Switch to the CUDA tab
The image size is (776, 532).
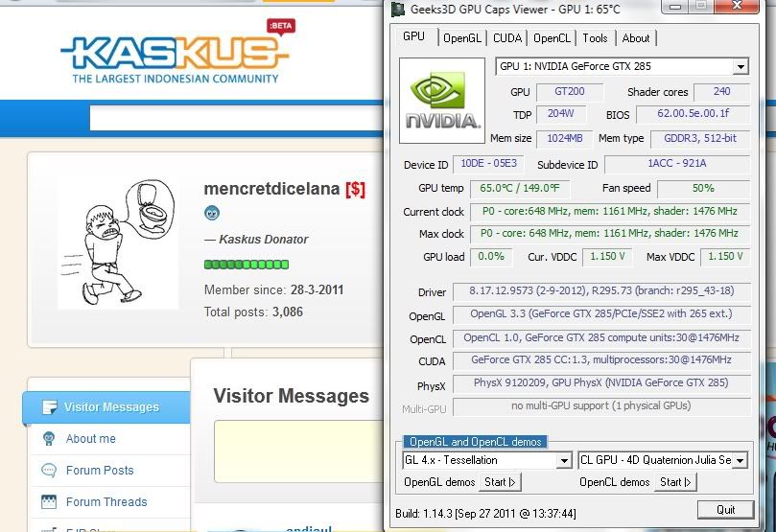coord(507,38)
